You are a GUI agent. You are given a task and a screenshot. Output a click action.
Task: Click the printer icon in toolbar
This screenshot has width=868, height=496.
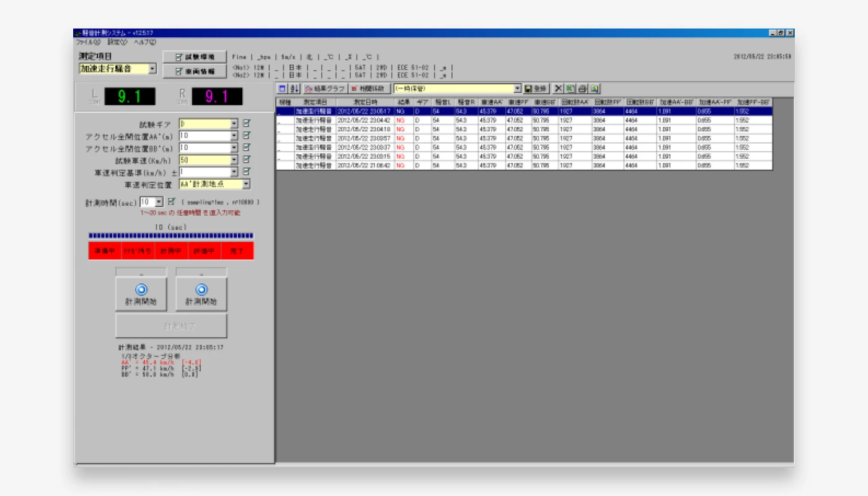tap(582, 89)
